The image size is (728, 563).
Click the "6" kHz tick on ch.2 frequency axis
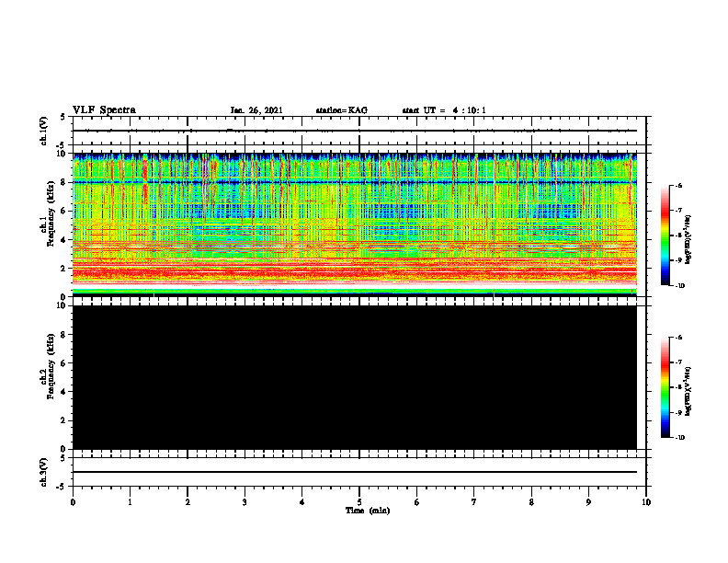click(64, 363)
